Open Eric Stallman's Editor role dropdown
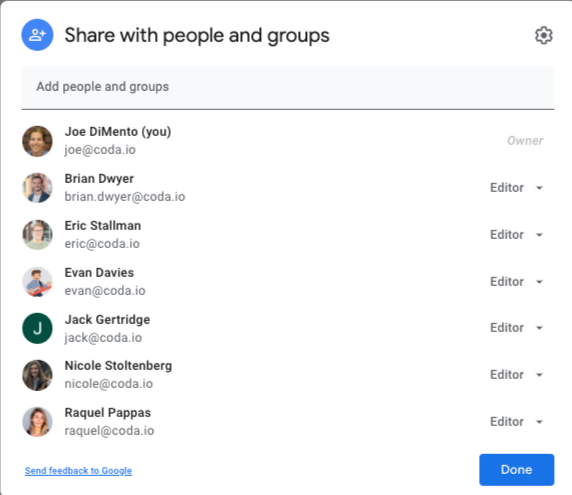The height and width of the screenshot is (495, 572). [517, 235]
